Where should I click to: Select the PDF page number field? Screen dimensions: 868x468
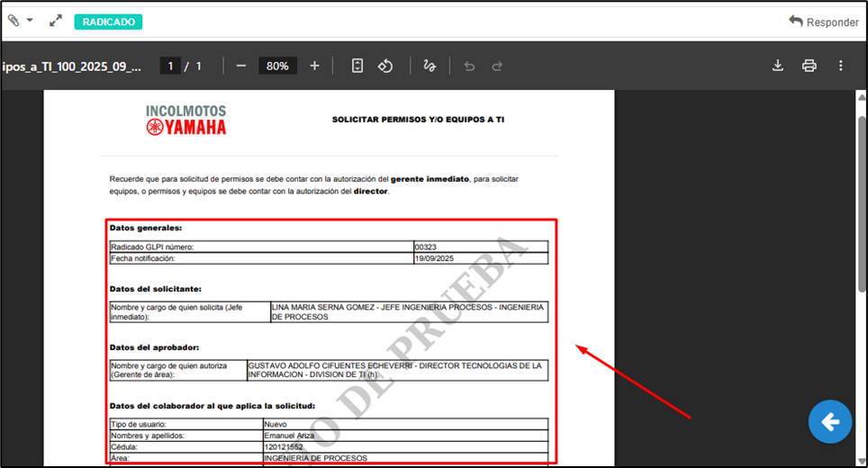point(169,66)
